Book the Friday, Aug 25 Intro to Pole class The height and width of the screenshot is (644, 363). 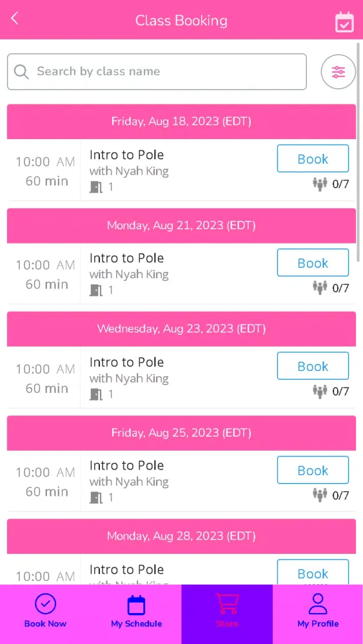pos(313,470)
